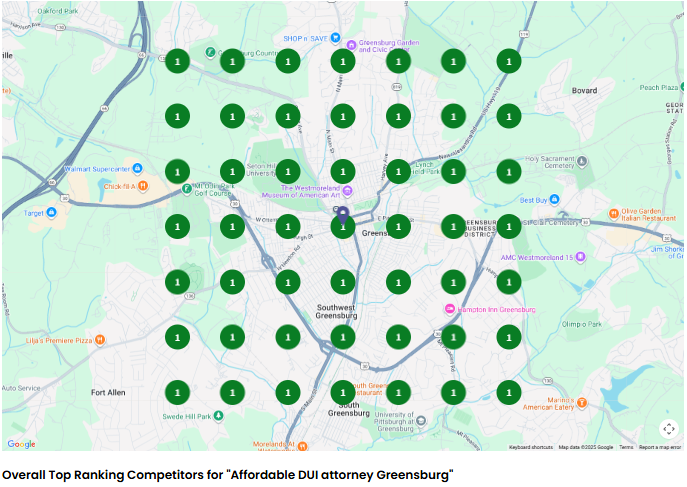Open Westmoreland Museum of American Art marker

point(347,191)
